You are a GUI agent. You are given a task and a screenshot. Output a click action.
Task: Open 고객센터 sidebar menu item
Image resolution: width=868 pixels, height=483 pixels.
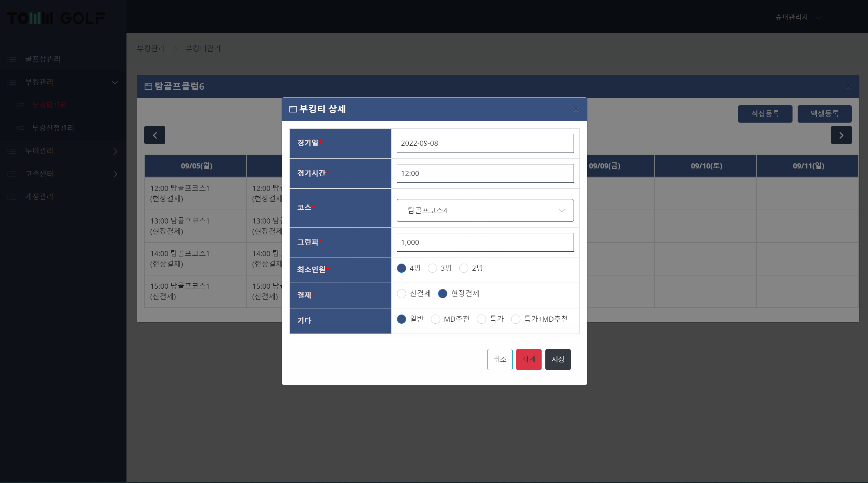(39, 174)
